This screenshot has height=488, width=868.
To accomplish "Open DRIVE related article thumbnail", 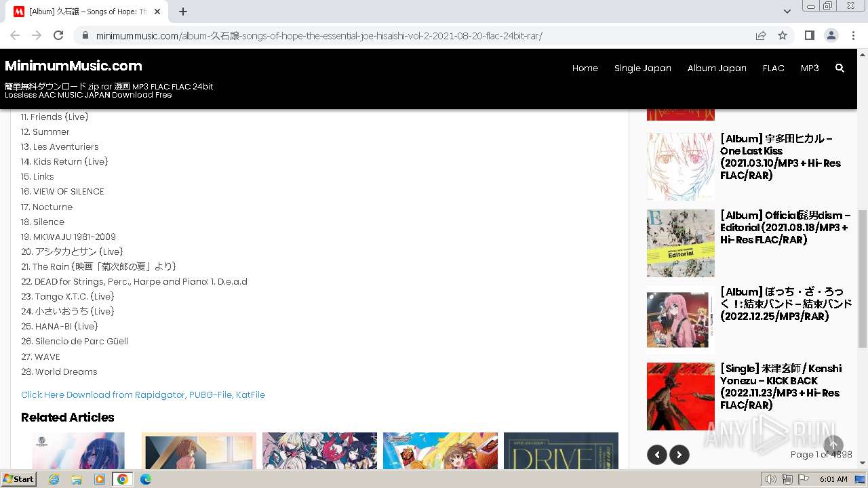I will point(561,451).
